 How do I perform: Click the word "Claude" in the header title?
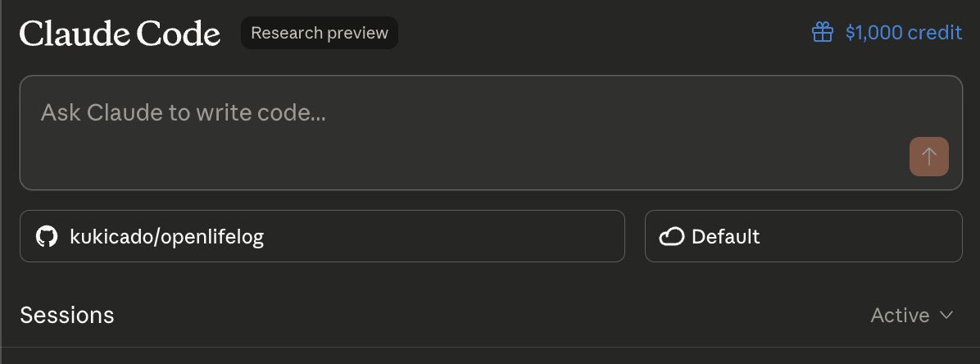point(74,34)
